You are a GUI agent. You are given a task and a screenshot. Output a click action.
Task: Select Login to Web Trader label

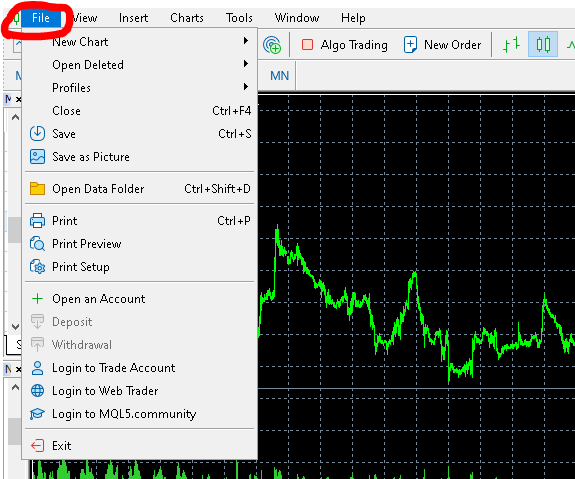tap(105, 391)
